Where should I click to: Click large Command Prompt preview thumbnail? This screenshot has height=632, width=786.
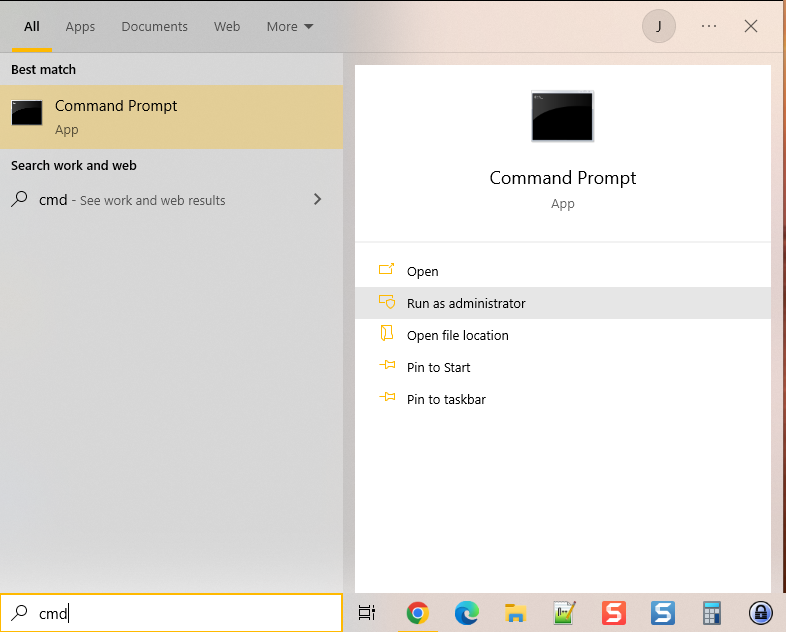pyautogui.click(x=562, y=116)
